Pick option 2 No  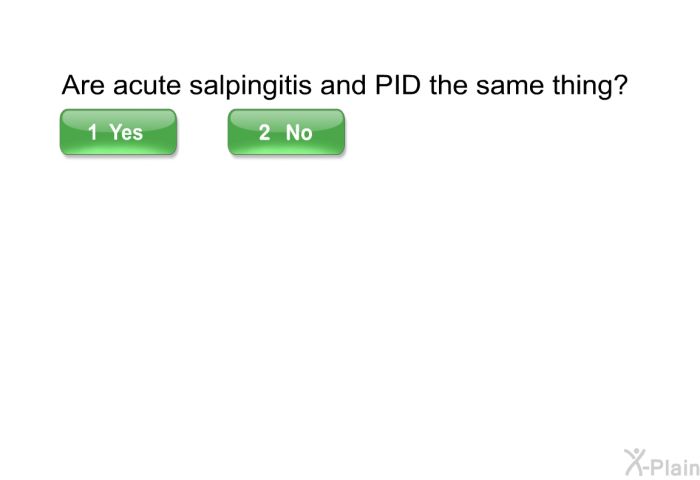tap(286, 132)
